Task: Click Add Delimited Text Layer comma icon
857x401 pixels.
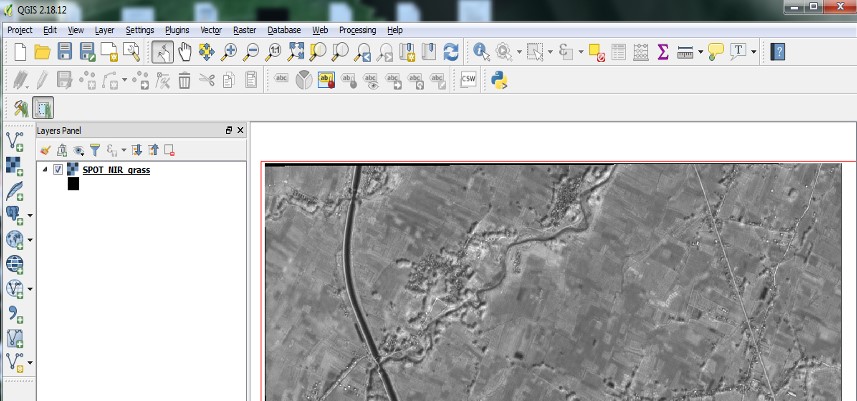Action: coord(14,314)
